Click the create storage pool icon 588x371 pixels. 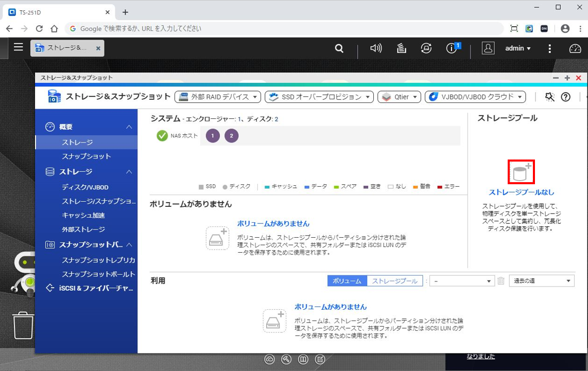521,172
